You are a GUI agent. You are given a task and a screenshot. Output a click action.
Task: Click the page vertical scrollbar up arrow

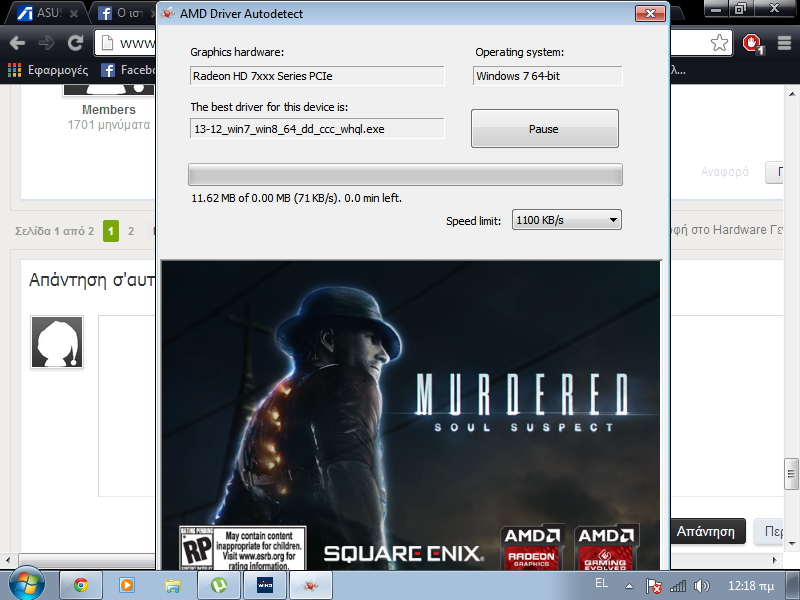(x=791, y=94)
